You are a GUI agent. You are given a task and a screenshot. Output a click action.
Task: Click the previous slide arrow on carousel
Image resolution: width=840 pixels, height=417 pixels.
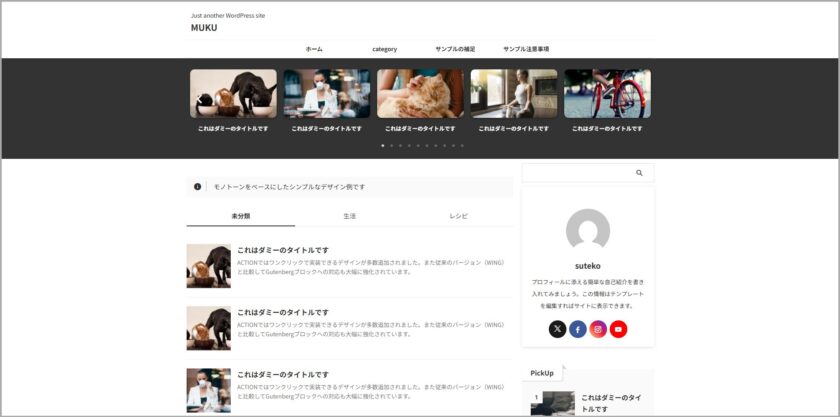click(198, 98)
